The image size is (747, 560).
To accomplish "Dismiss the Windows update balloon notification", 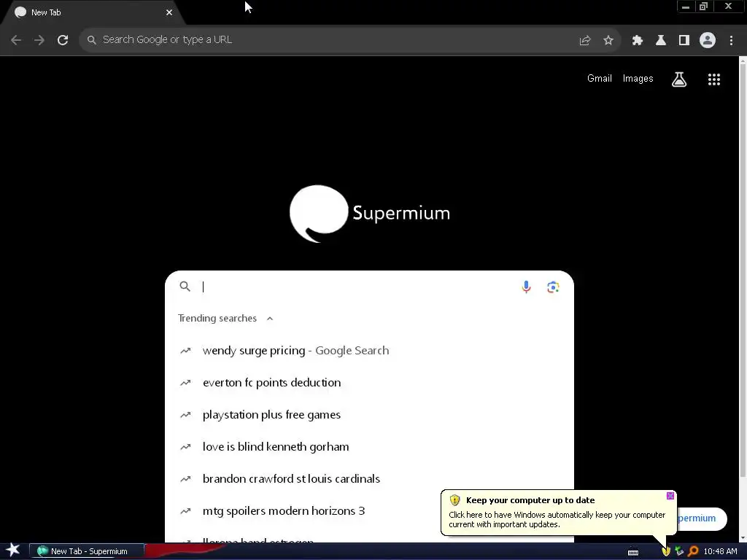I will 670,496.
